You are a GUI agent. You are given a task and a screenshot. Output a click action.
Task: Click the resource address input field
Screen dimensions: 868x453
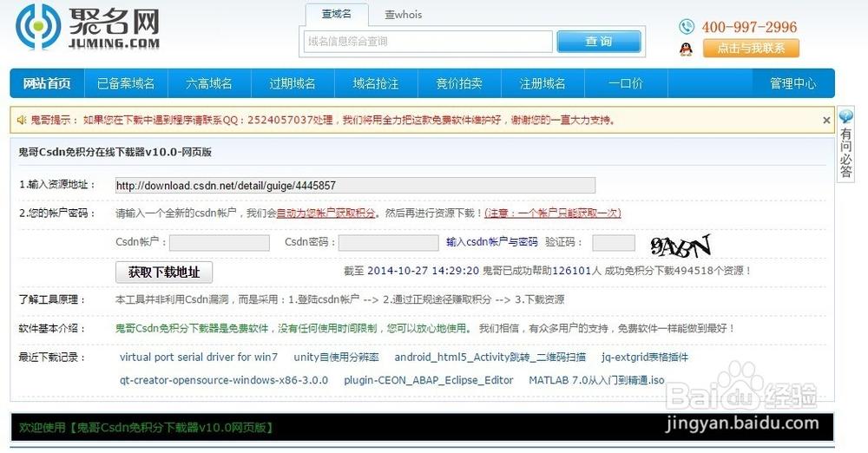[x=355, y=185]
